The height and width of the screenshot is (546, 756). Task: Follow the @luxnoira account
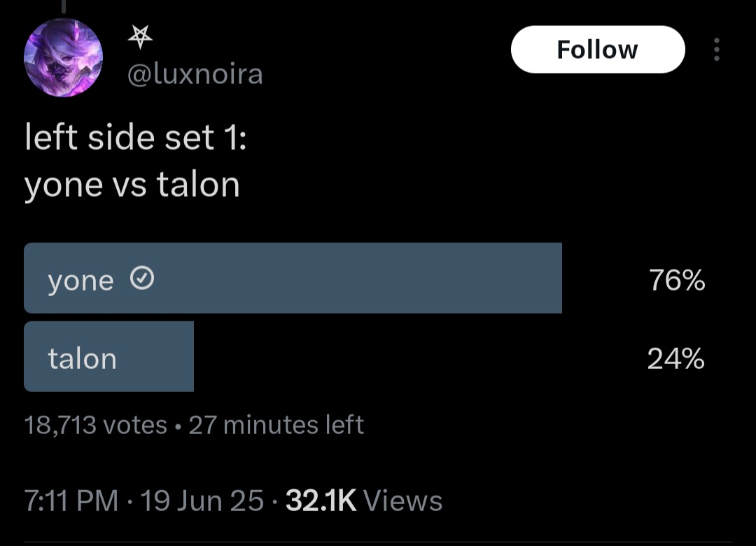point(598,50)
